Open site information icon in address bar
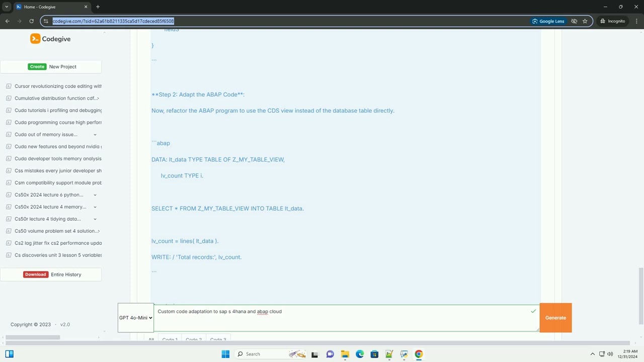644x362 pixels. [x=46, y=21]
